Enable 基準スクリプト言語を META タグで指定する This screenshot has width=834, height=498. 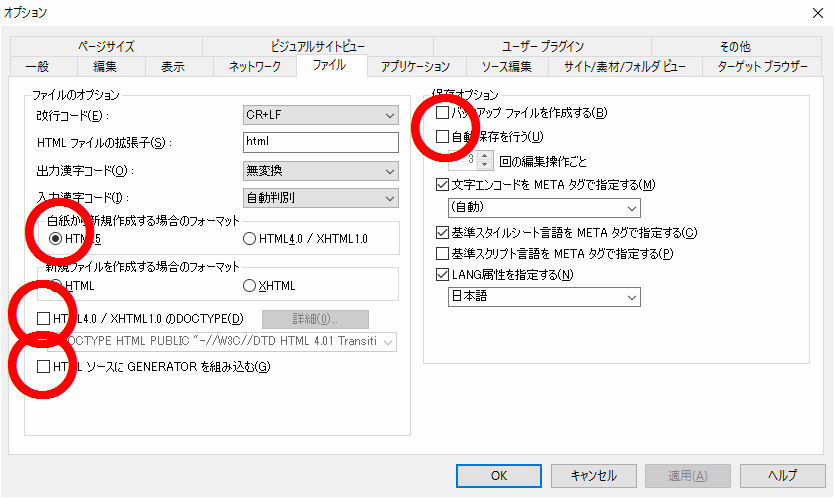[x=443, y=254]
